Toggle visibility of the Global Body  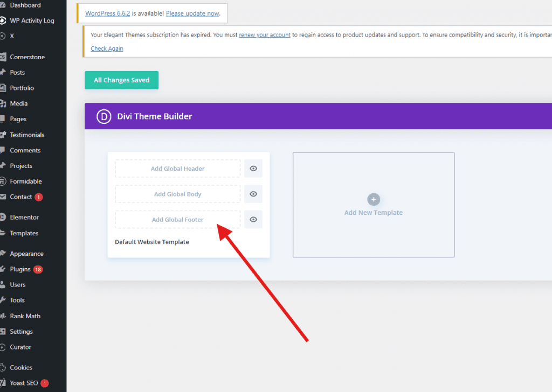click(253, 194)
